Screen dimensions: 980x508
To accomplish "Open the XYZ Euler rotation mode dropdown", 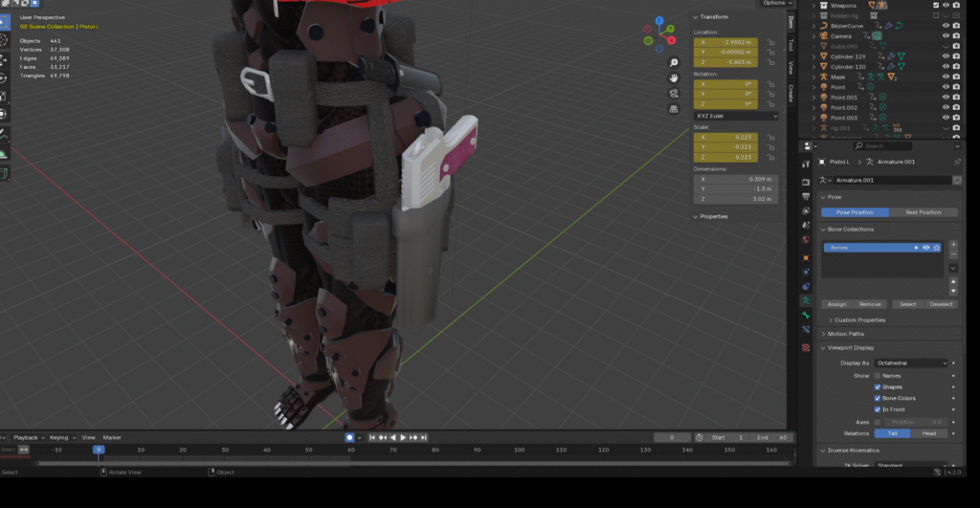I will click(x=736, y=116).
